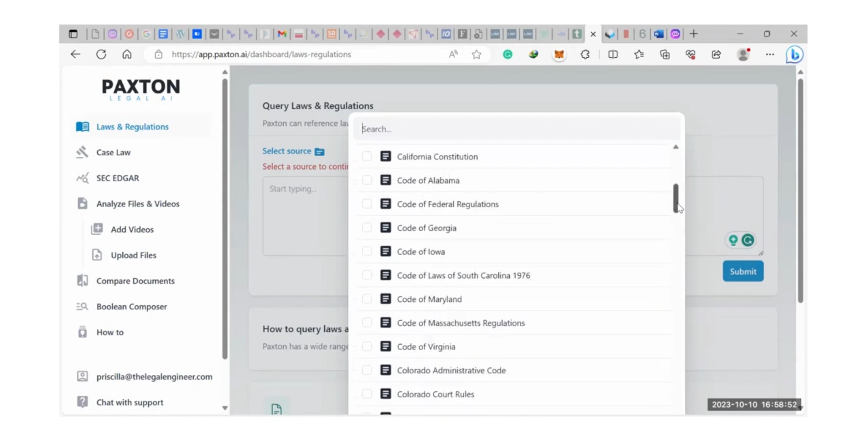
Task: Check the Code of Maryland checkbox
Action: pyautogui.click(x=367, y=299)
